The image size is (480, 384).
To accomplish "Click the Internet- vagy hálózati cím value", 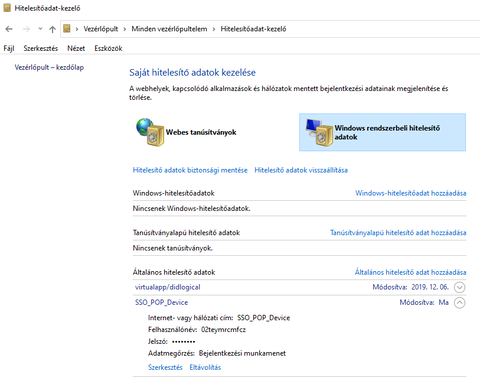I will [264, 318].
